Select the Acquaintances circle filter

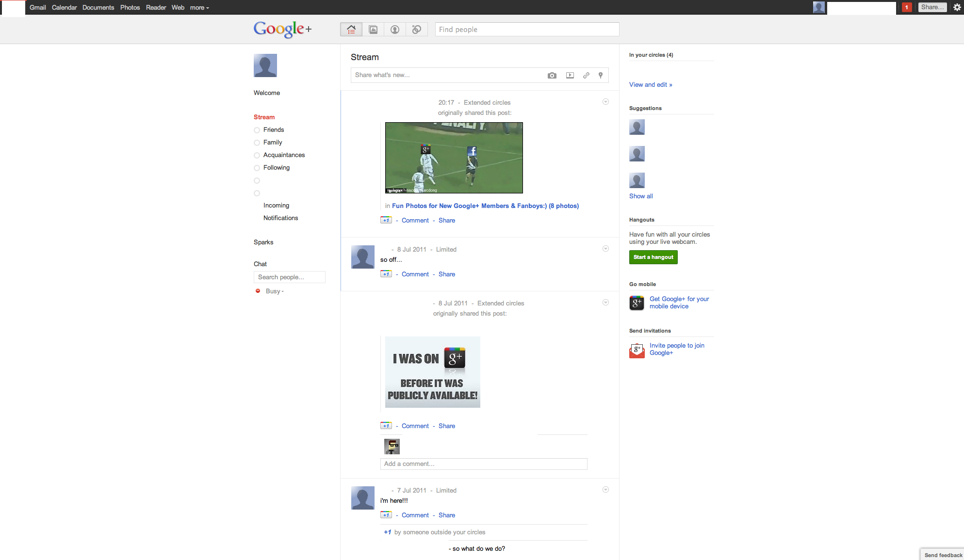pyautogui.click(x=279, y=155)
